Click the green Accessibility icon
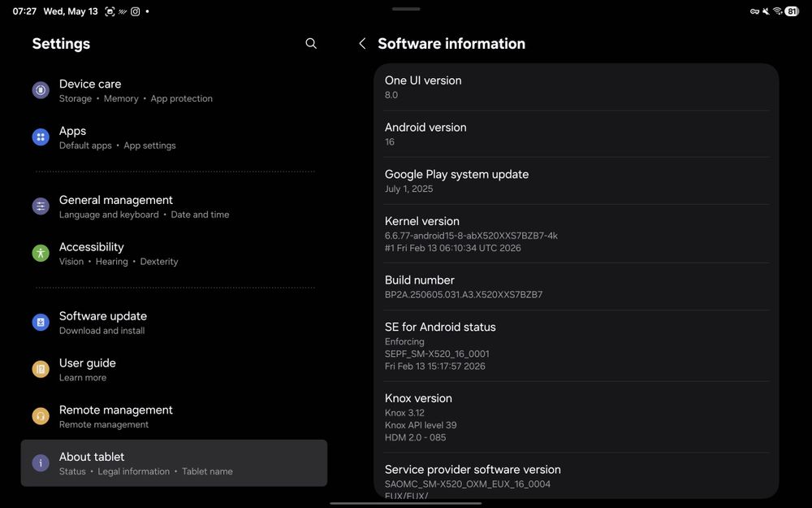The width and height of the screenshot is (812, 508). click(x=41, y=254)
